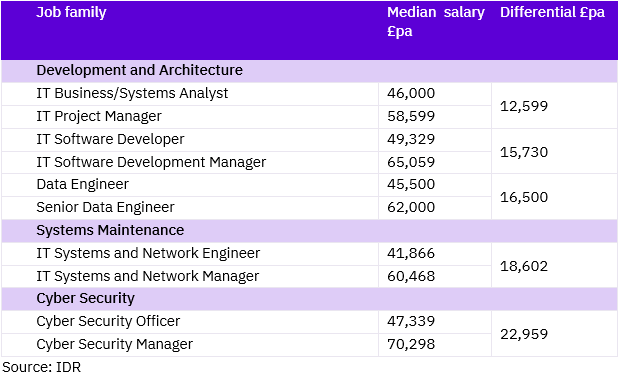Viewport: 619px width, 378px height.
Task: Click the Differential £pa column header
Action: click(x=552, y=12)
